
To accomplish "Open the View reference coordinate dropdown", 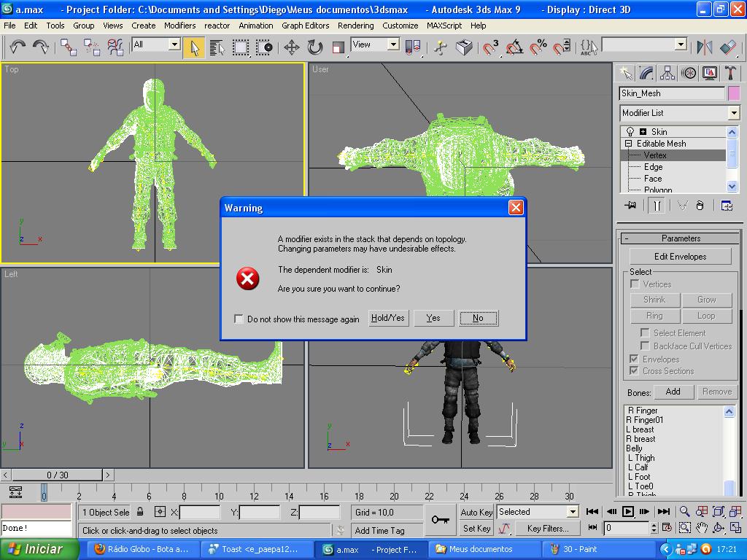I will pyautogui.click(x=392, y=44).
